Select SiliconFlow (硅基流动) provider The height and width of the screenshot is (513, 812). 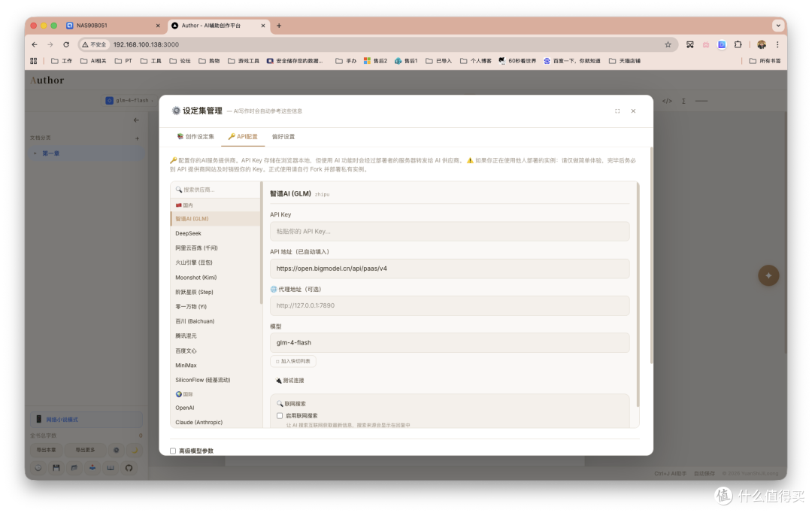point(216,380)
